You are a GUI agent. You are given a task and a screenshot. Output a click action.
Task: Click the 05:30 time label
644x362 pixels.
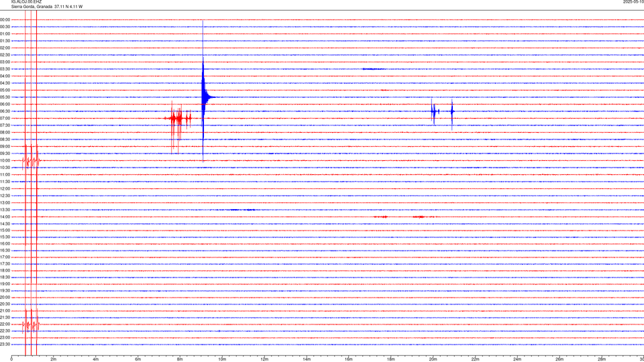pos(5,97)
